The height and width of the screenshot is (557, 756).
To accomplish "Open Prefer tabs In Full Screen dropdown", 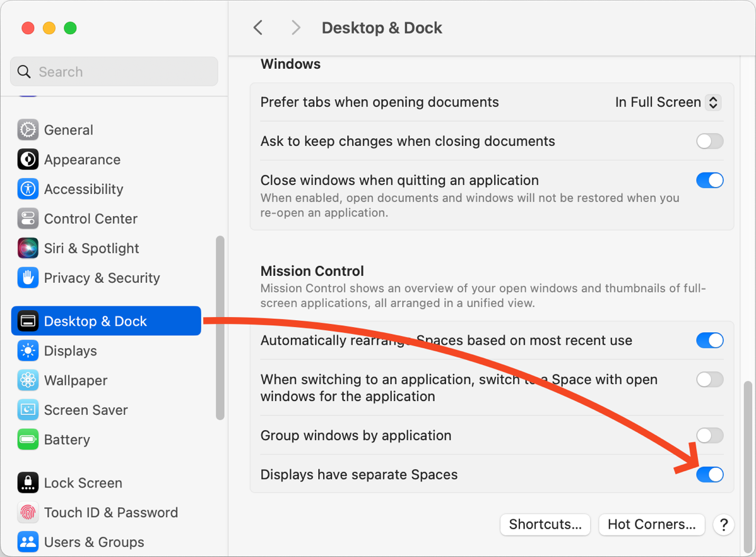I will pyautogui.click(x=668, y=102).
